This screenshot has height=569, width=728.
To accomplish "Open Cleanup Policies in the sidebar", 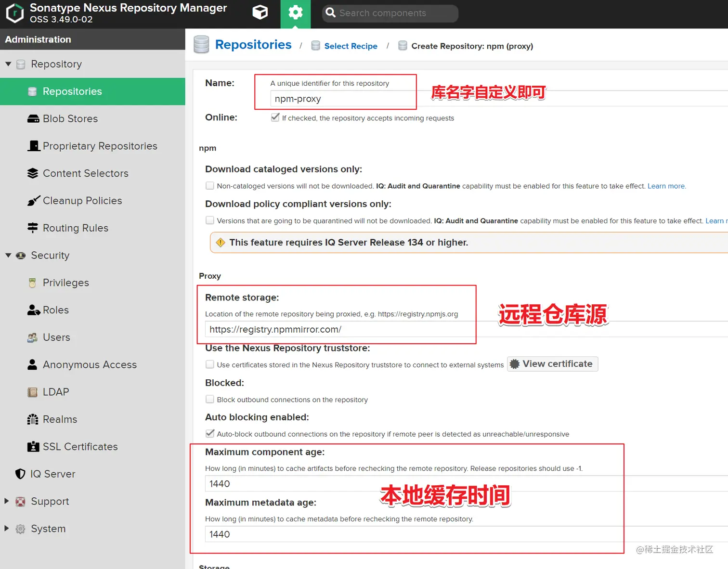I will (x=92, y=201).
